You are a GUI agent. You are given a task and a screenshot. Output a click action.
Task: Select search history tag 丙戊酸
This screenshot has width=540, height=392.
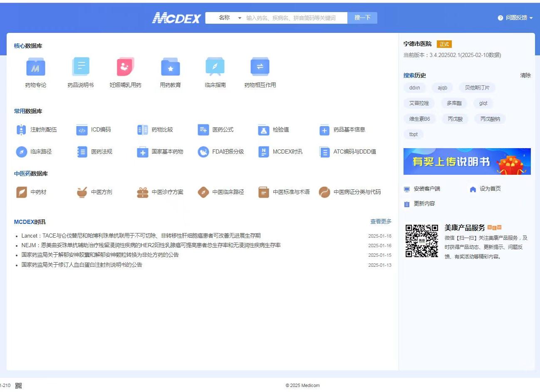click(x=455, y=119)
